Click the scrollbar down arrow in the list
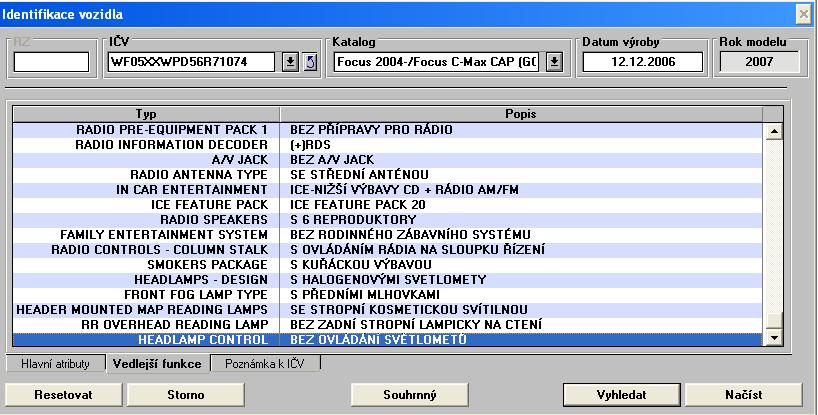818x415 pixels. tap(772, 339)
